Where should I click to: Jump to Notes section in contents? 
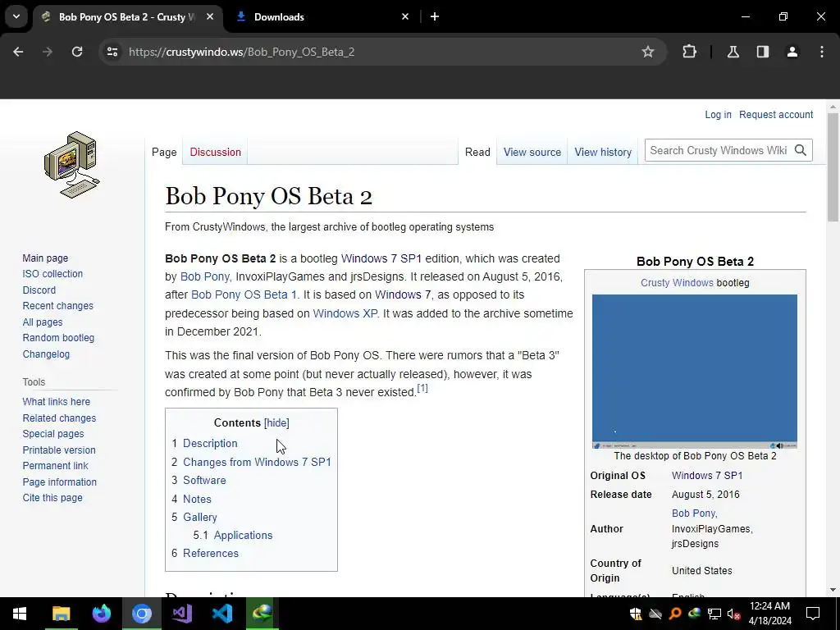[x=197, y=499]
